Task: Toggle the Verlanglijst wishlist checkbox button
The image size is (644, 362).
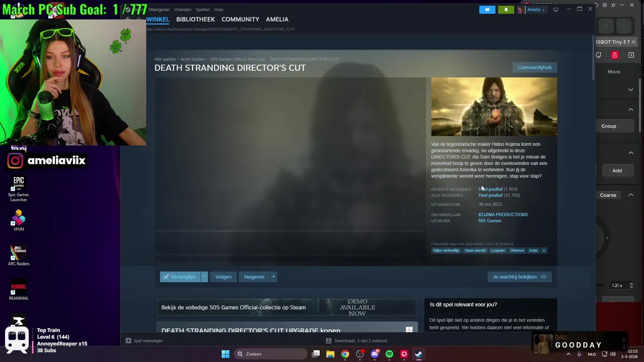Action: click(180, 277)
